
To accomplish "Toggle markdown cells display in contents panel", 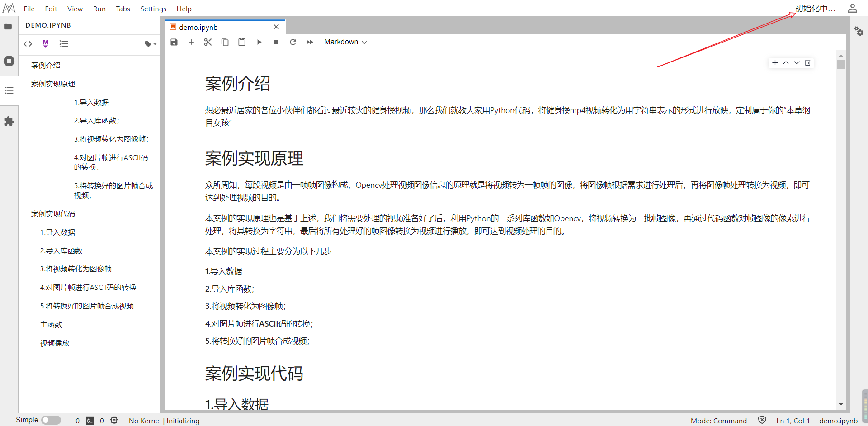I will 46,43.
